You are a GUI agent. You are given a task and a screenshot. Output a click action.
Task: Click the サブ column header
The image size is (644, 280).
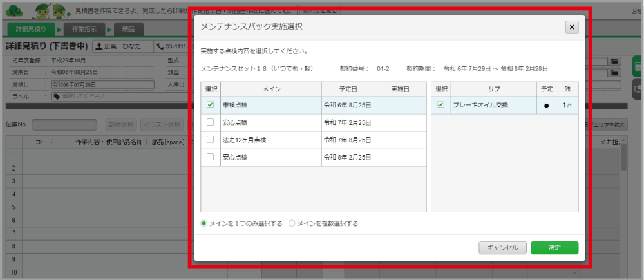click(x=493, y=89)
